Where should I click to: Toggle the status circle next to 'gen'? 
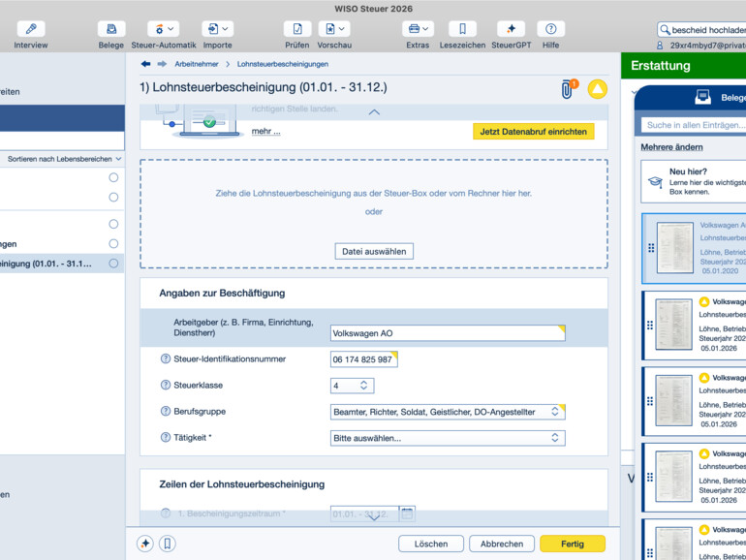click(113, 243)
